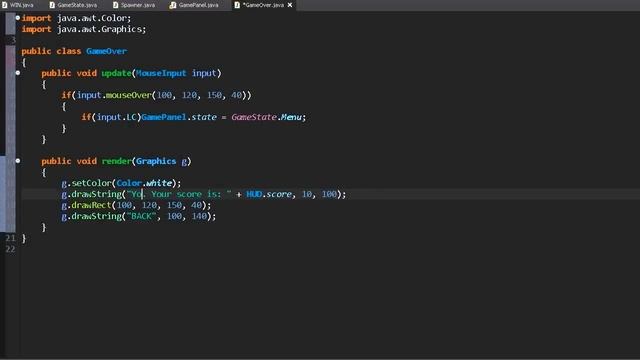Click 'drawRect' method call

pyautogui.click(x=91, y=205)
